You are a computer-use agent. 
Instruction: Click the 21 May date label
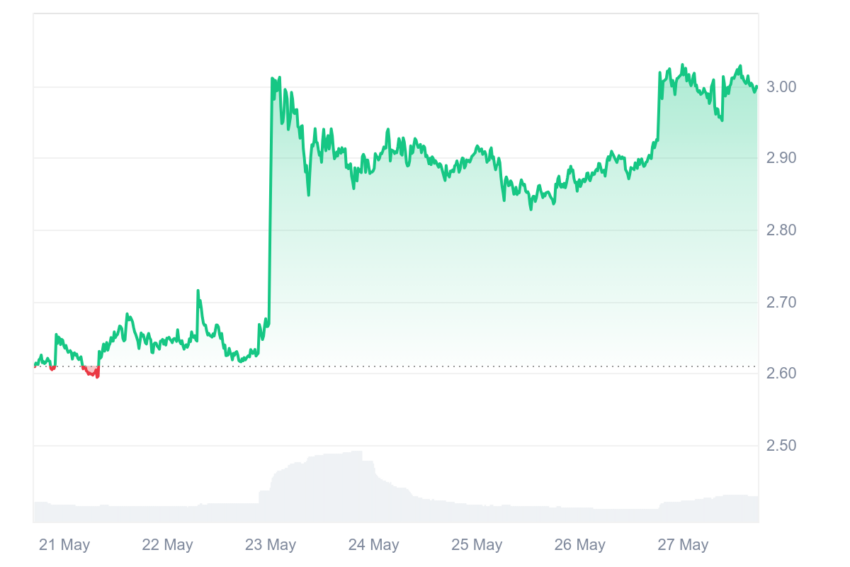click(x=64, y=544)
